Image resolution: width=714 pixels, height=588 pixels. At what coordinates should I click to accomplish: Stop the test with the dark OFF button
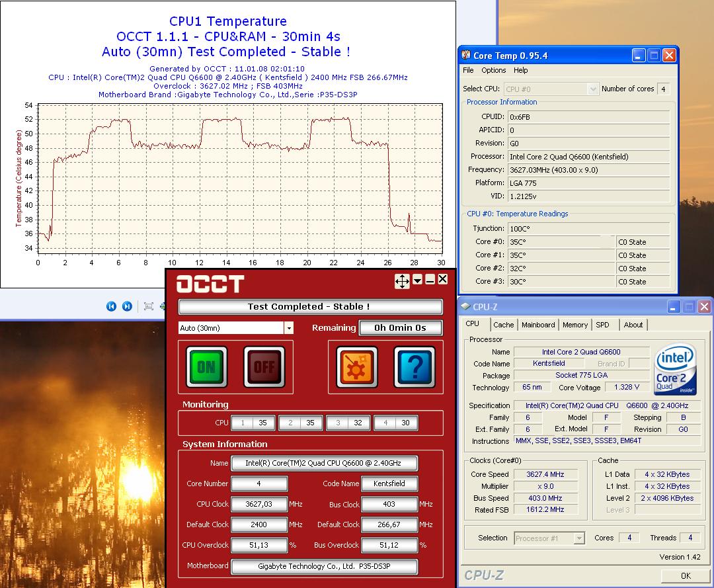(264, 366)
